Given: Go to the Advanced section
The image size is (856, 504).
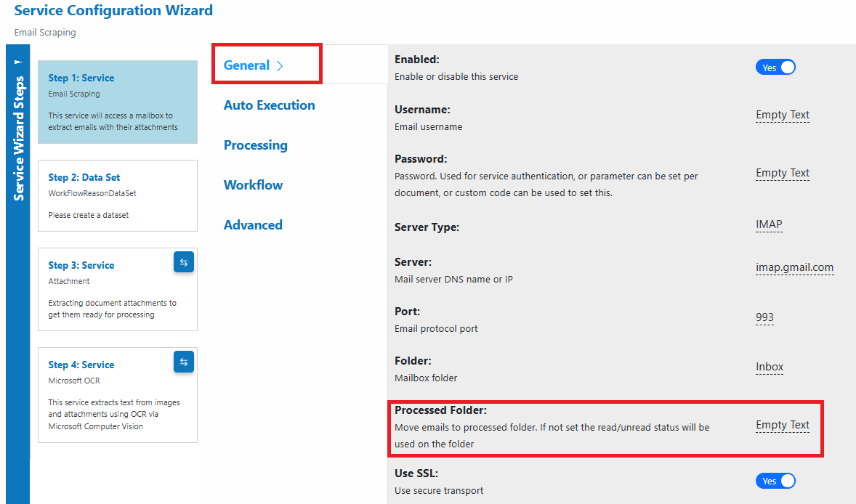Looking at the screenshot, I should coord(253,224).
